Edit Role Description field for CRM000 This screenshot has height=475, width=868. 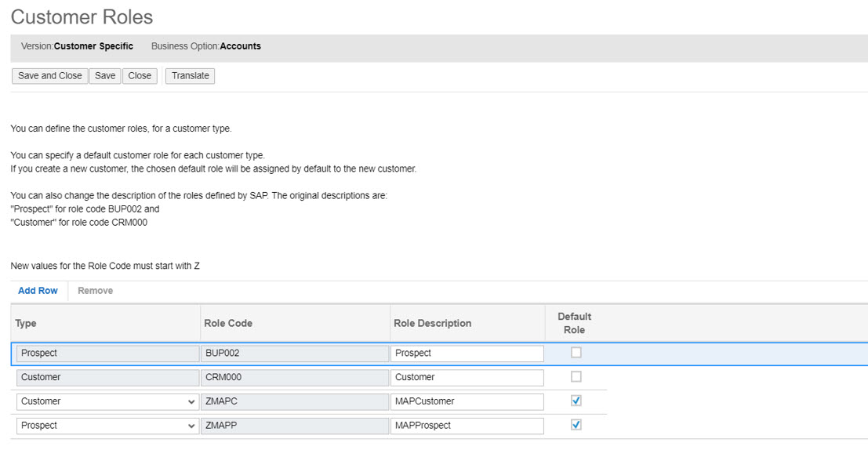(467, 378)
